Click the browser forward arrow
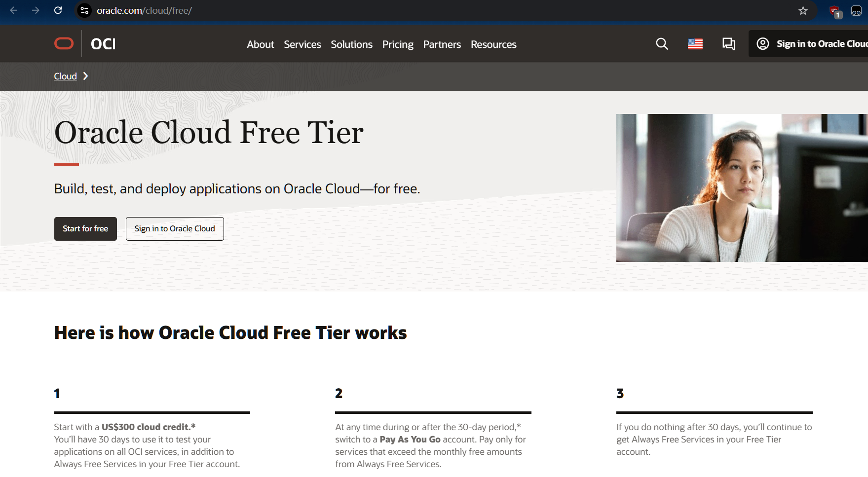 (x=36, y=10)
